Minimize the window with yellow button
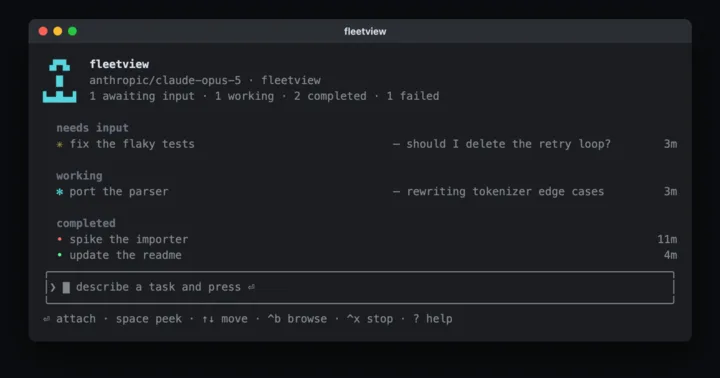The height and width of the screenshot is (378, 720). pos(58,31)
